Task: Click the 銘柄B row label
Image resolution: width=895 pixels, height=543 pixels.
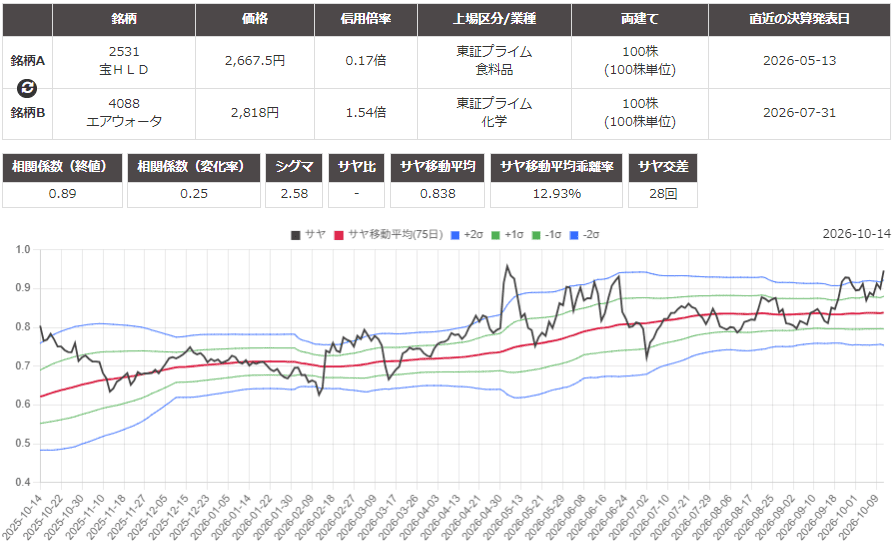Action: [27, 112]
